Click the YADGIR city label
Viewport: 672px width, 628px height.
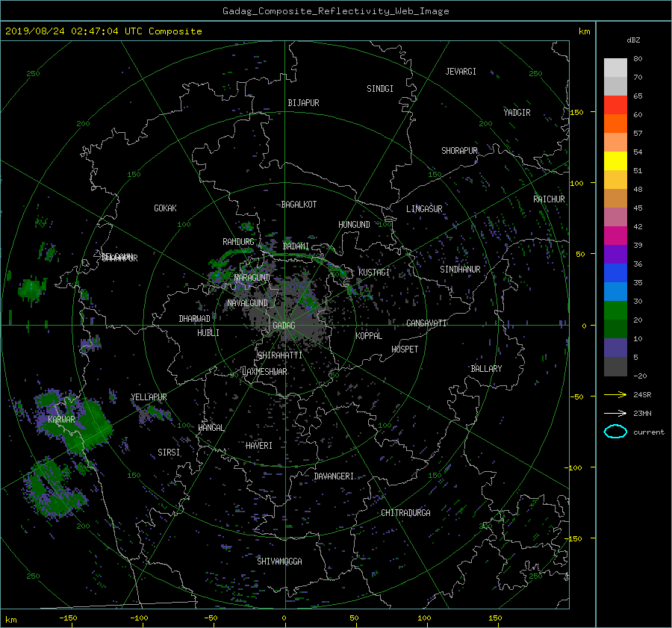tap(517, 112)
